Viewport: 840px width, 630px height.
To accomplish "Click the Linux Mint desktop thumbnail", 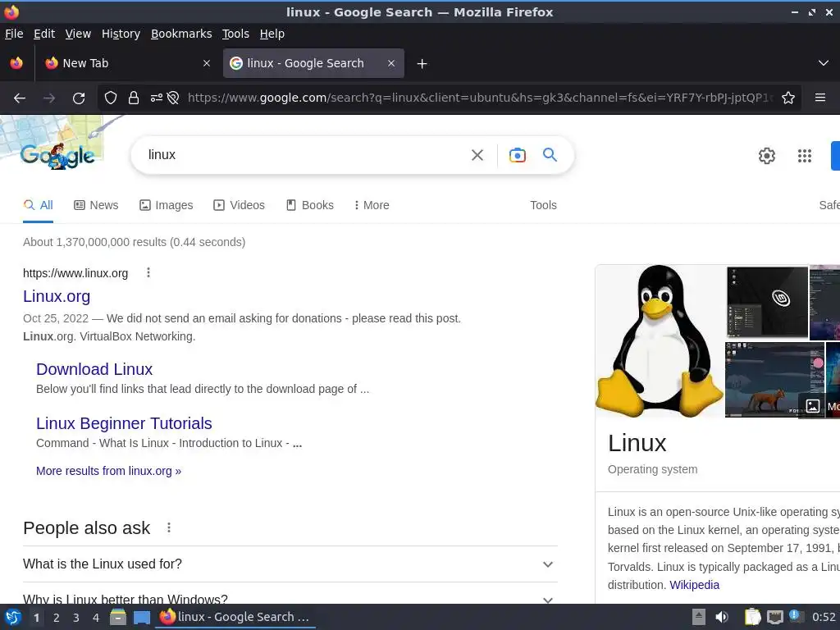I will click(767, 302).
